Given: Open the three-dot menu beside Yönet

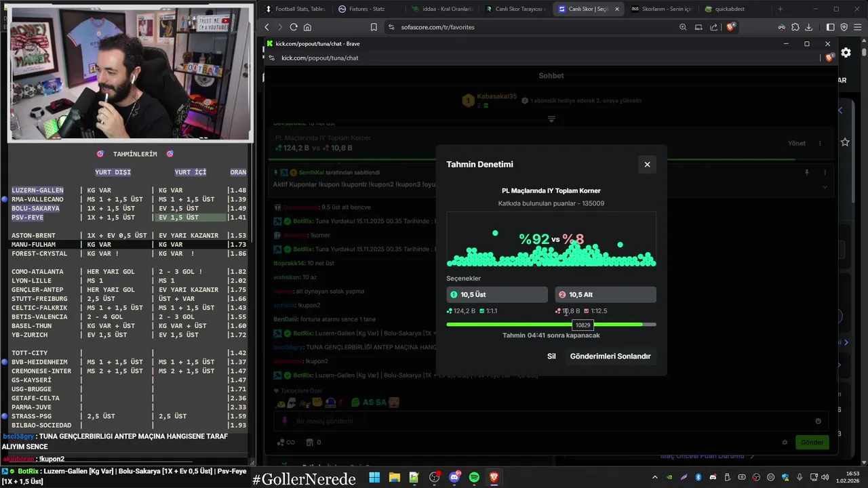Looking at the screenshot, I should 820,143.
